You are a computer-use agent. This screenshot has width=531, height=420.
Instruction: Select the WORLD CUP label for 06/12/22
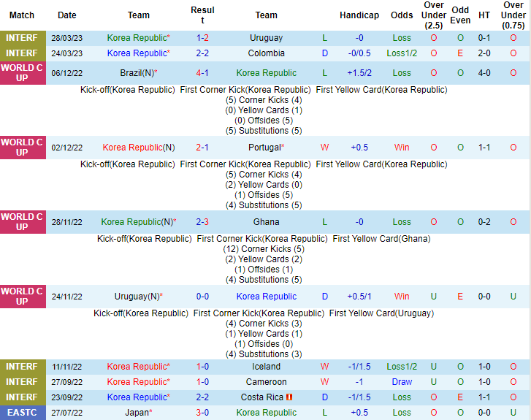22,73
